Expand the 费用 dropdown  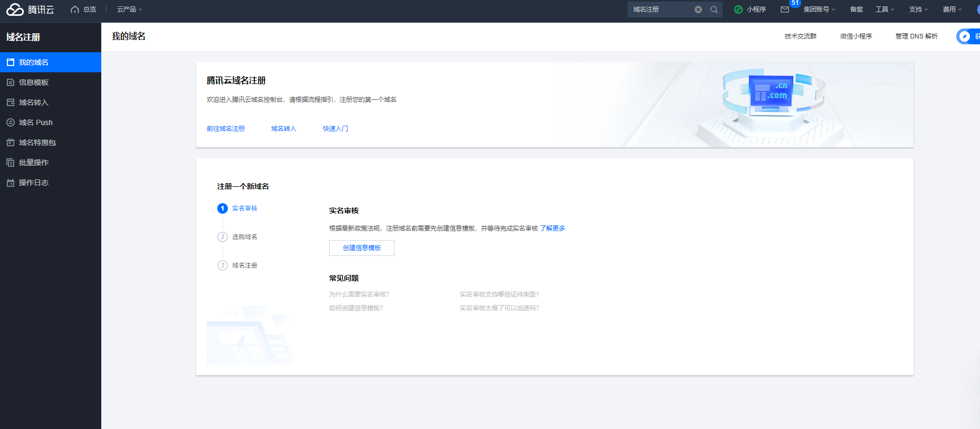[953, 9]
